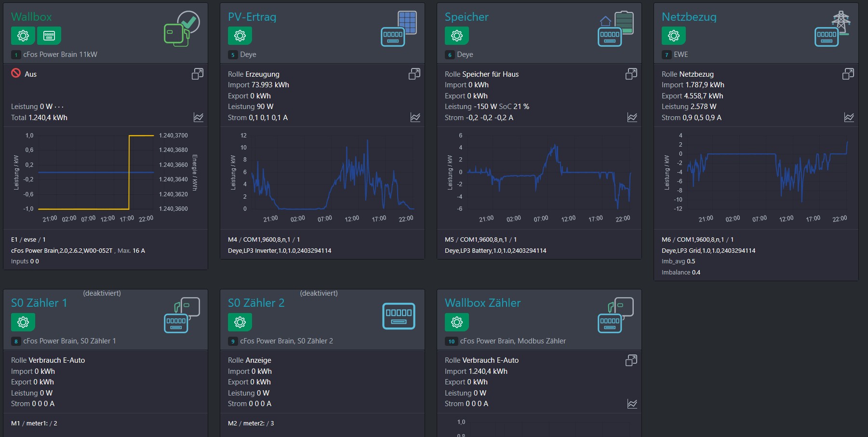Pop out the PV-Ertrag tile
This screenshot has width=868, height=437.
(414, 74)
